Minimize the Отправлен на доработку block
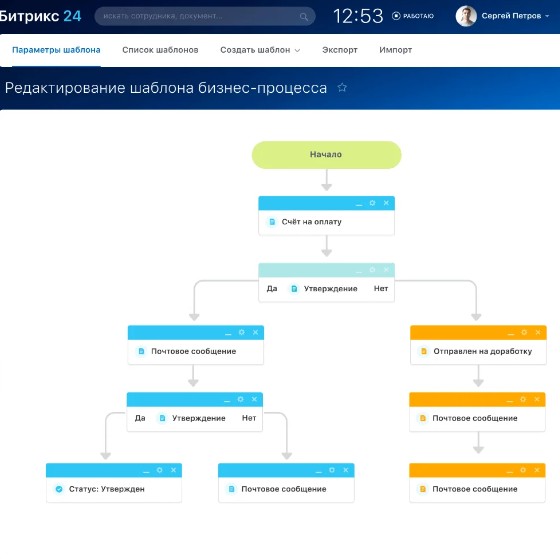The image size is (560, 559). [x=511, y=333]
